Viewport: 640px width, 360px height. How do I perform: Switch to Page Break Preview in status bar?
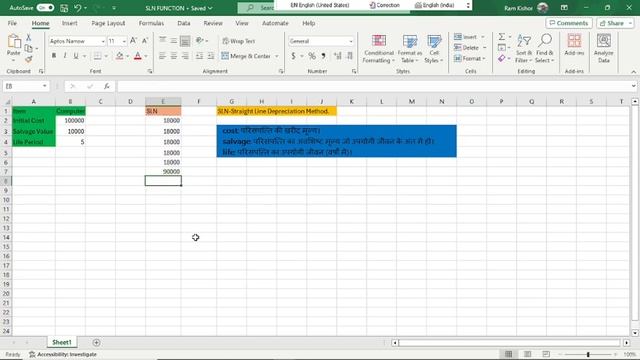point(546,354)
